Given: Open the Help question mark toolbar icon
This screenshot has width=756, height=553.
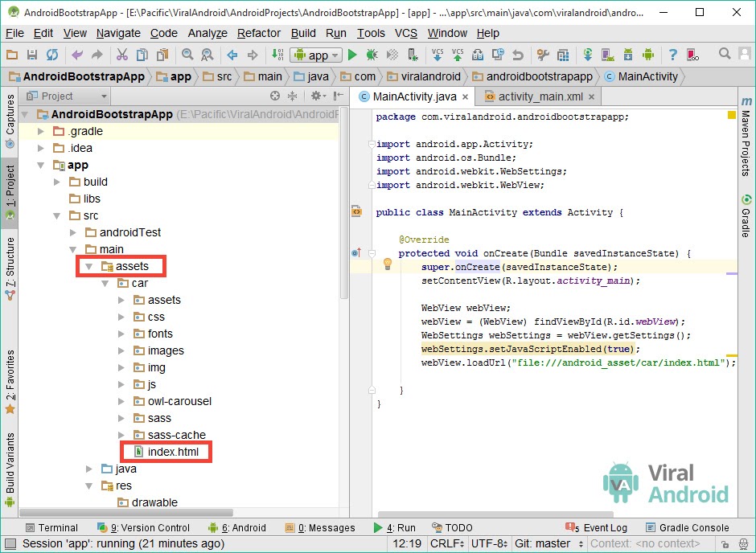Looking at the screenshot, I should [672, 55].
